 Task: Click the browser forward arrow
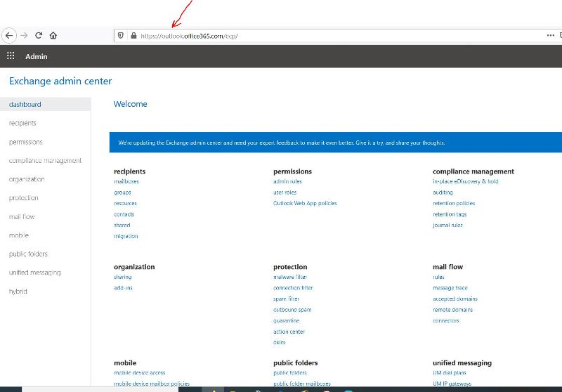(25, 35)
